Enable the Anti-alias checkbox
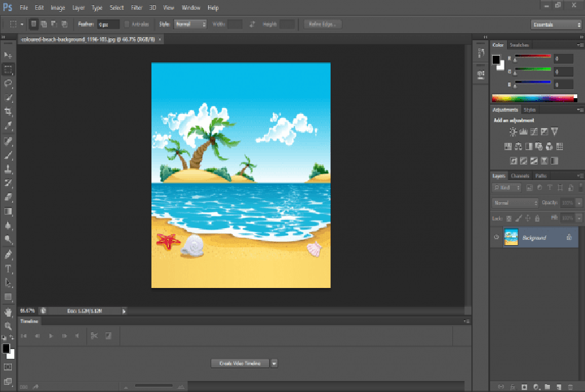 pyautogui.click(x=128, y=24)
